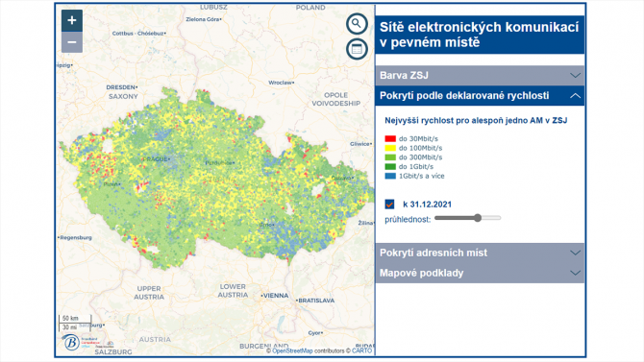Zoom in on the map with plus button

coord(72,20)
